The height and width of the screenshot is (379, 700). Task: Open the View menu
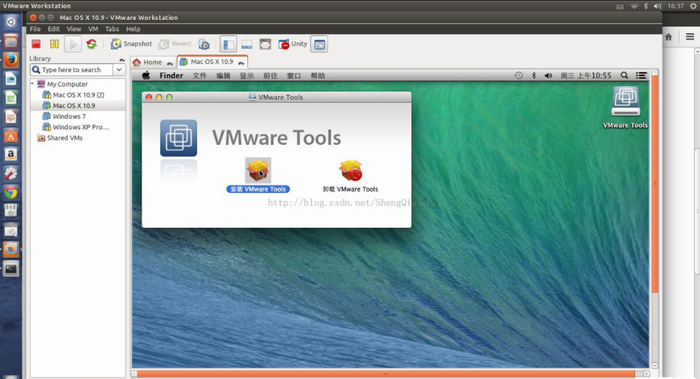tap(74, 29)
